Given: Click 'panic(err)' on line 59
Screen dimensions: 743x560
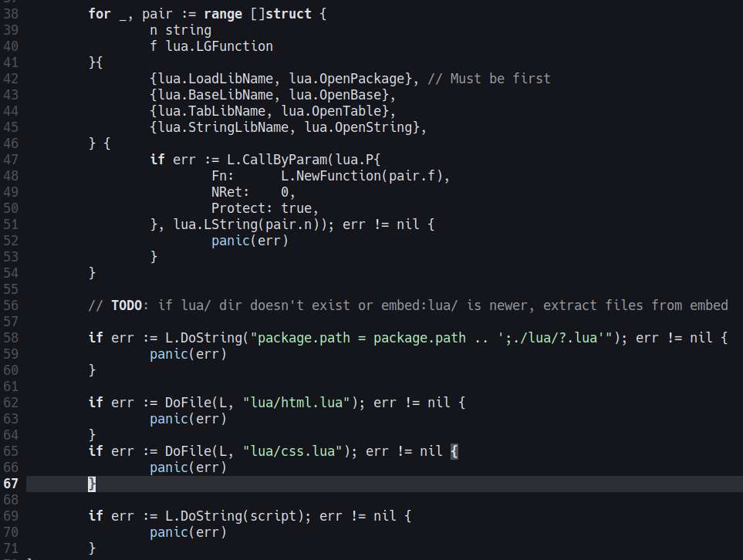Looking at the screenshot, I should (188, 354).
